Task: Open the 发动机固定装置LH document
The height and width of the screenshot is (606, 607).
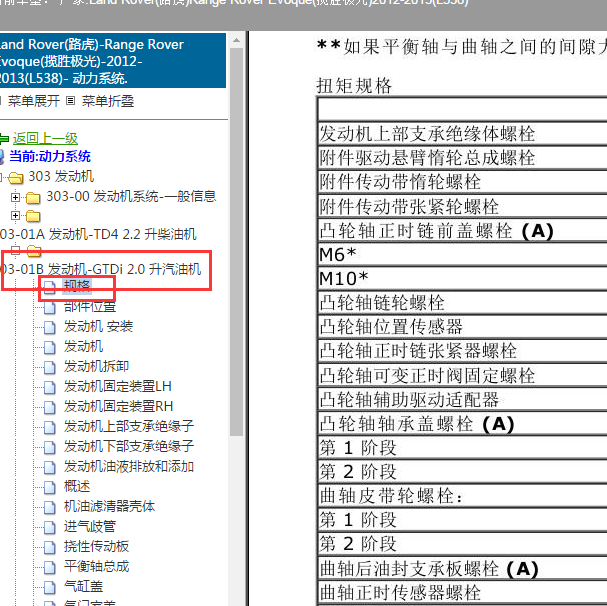Action: (118, 386)
